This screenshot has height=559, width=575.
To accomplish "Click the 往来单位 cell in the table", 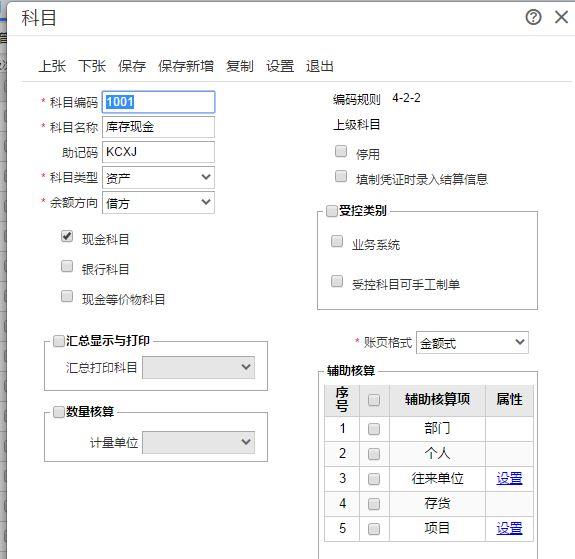I will click(x=437, y=478).
